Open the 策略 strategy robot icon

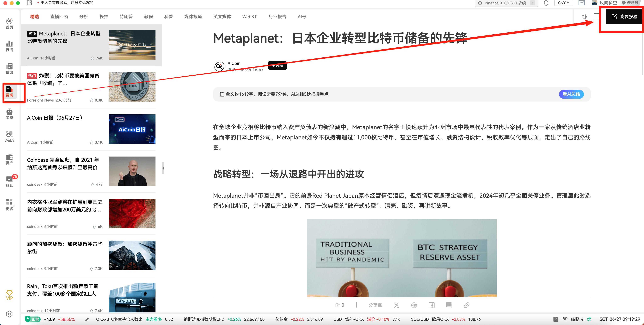9,114
